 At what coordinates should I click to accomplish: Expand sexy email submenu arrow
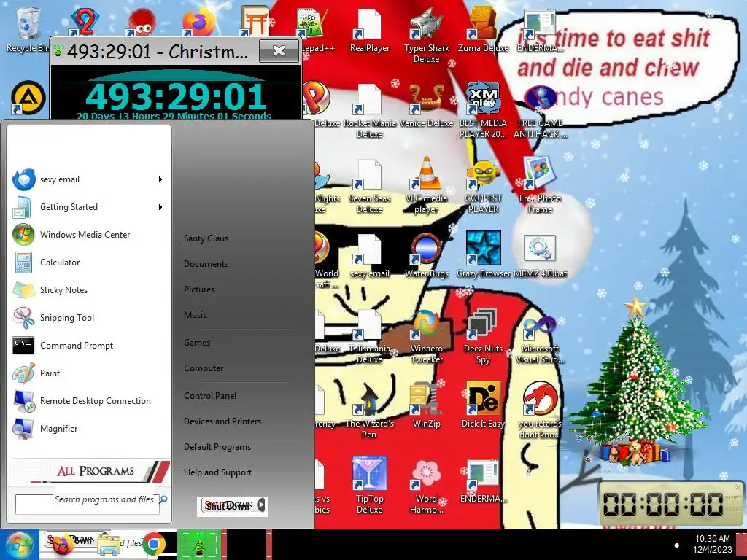click(160, 179)
